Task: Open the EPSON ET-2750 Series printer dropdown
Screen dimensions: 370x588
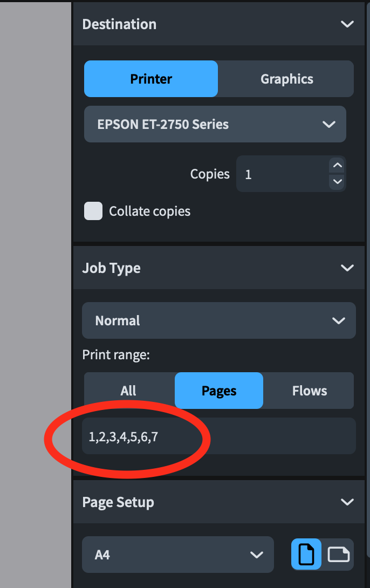Action: [x=215, y=124]
